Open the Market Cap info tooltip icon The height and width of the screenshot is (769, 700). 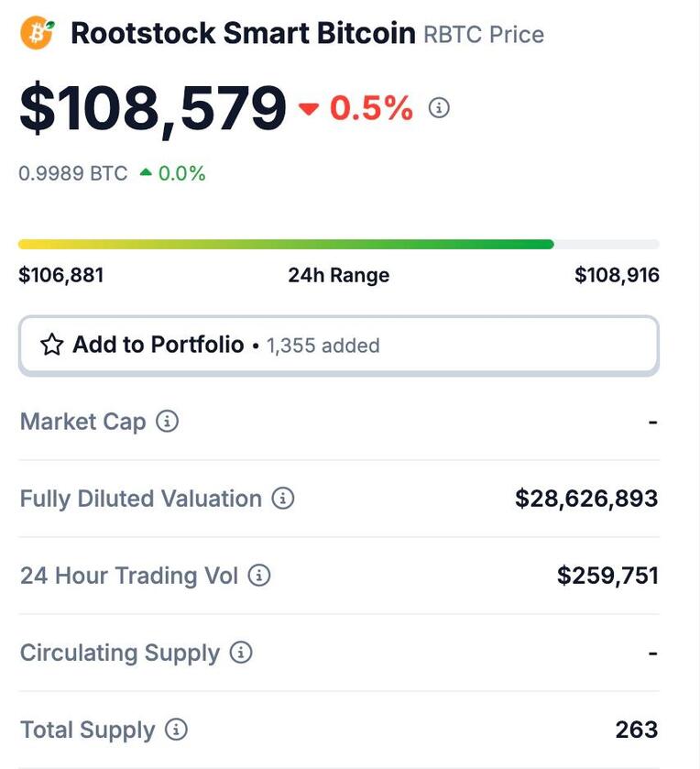click(x=167, y=421)
